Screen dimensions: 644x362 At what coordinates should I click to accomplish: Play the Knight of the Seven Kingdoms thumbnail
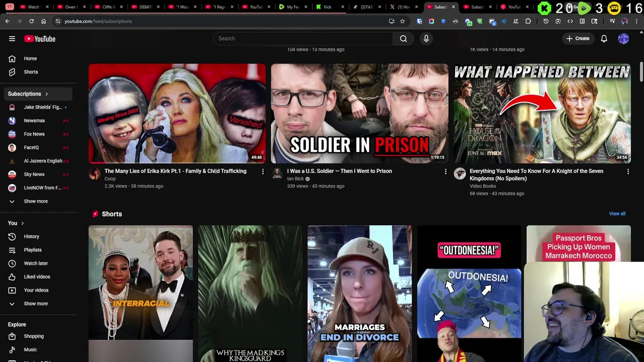(542, 114)
